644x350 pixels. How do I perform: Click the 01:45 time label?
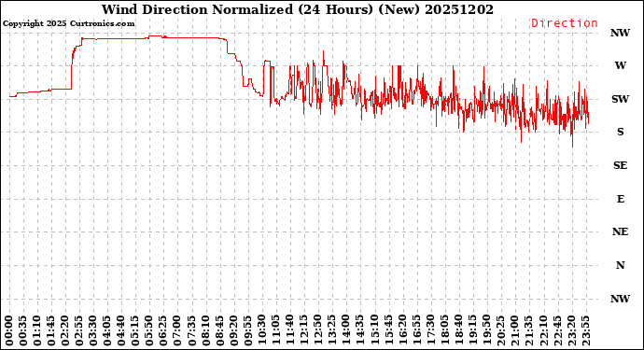[51, 330]
